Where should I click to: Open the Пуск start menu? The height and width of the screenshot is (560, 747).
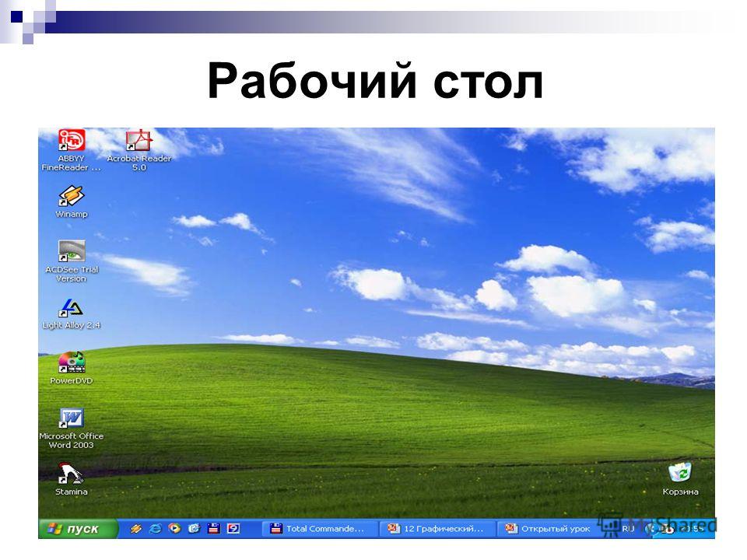(78, 529)
